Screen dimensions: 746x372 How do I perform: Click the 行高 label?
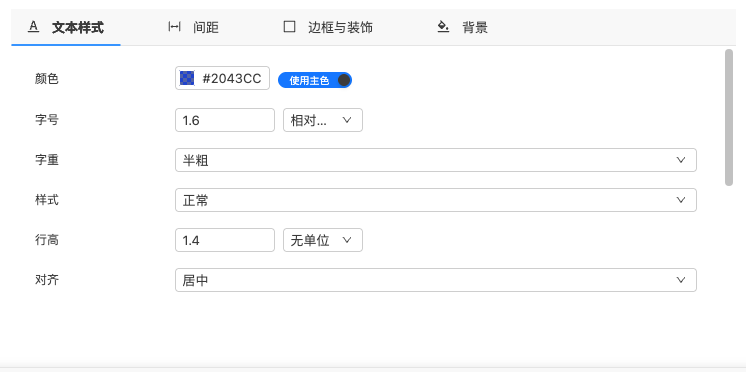click(x=47, y=240)
